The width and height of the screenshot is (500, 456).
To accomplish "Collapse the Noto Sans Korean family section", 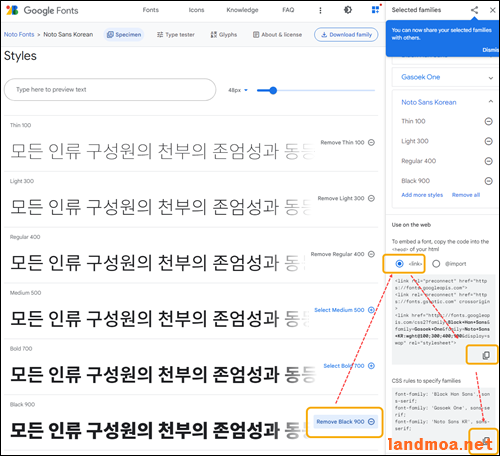I will pyautogui.click(x=491, y=101).
